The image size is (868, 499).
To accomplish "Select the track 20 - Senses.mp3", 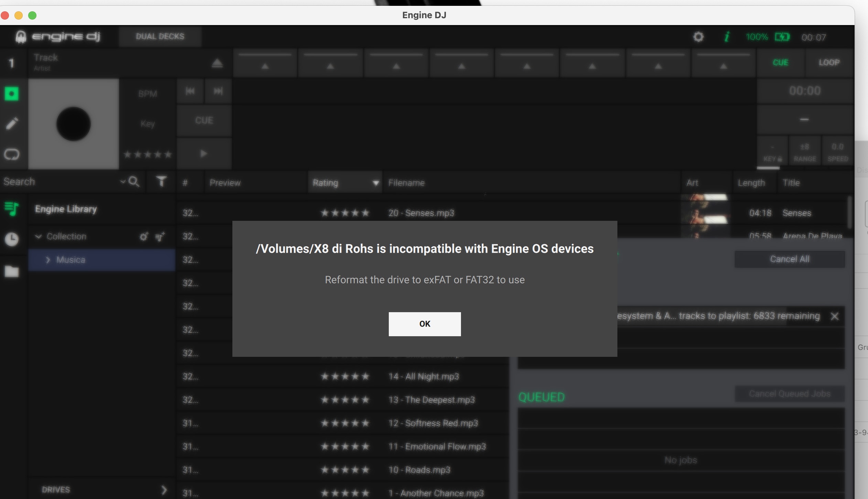I will (x=421, y=213).
